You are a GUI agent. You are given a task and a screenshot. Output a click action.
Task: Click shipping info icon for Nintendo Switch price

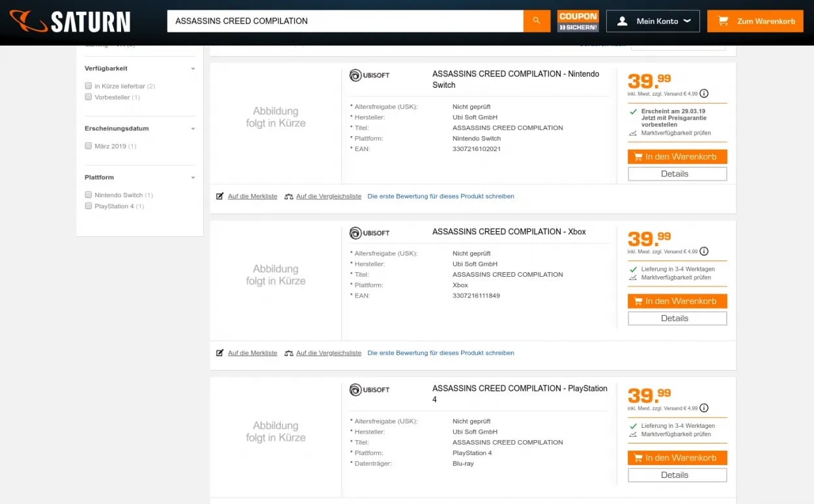pyautogui.click(x=704, y=94)
